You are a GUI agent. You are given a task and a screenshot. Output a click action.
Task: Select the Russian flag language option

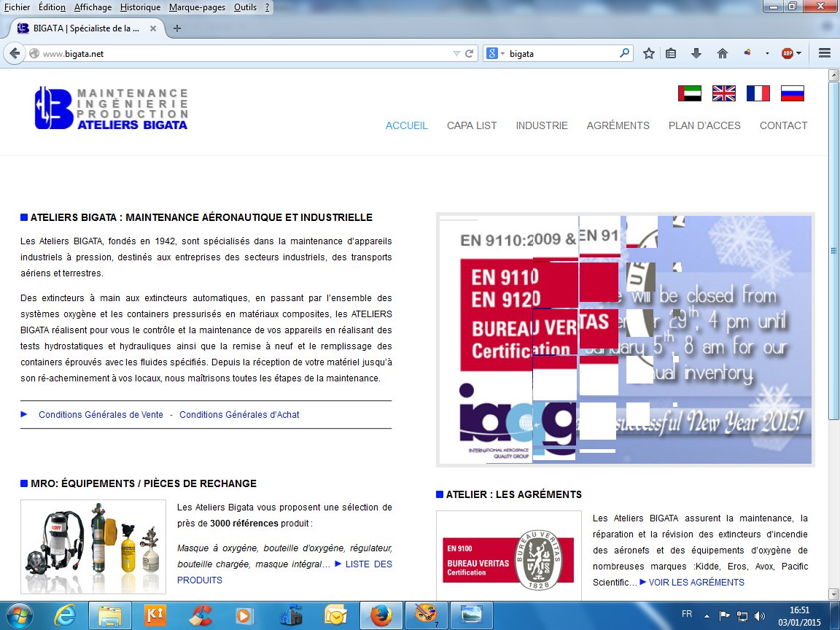[x=793, y=93]
